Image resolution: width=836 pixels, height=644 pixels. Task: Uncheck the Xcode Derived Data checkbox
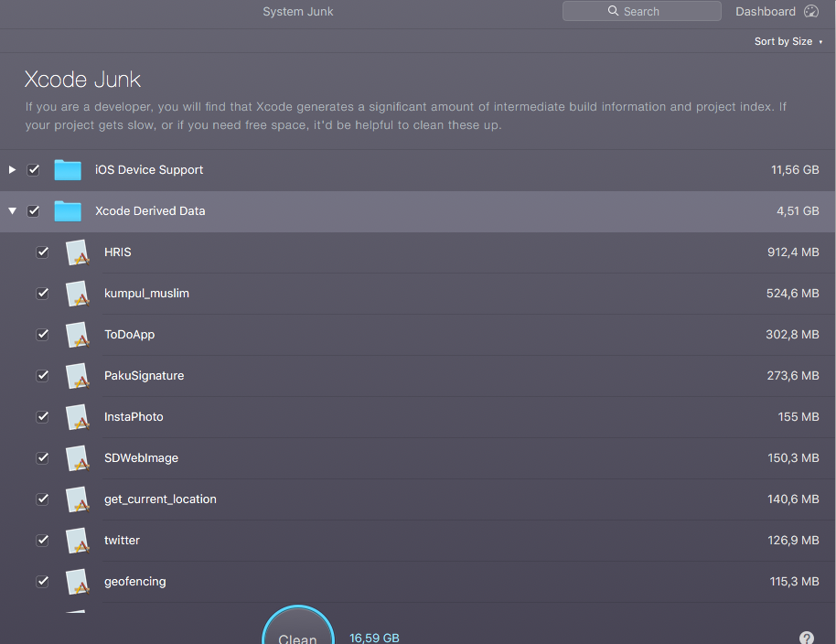click(34, 210)
